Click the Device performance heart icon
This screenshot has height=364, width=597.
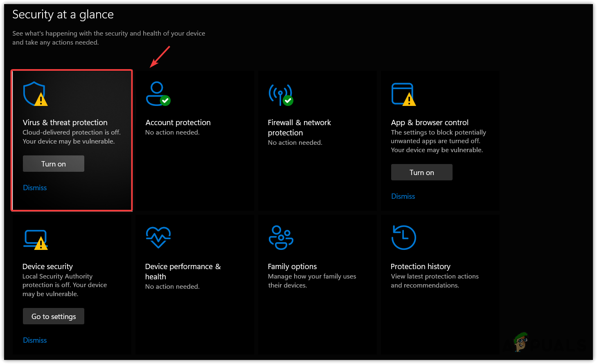(x=158, y=237)
